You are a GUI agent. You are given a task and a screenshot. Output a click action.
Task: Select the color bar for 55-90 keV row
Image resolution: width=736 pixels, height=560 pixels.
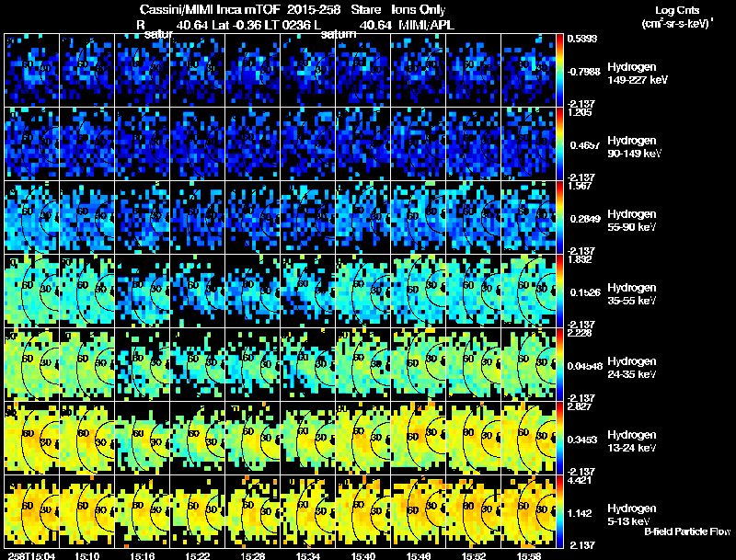pyautogui.click(x=559, y=218)
